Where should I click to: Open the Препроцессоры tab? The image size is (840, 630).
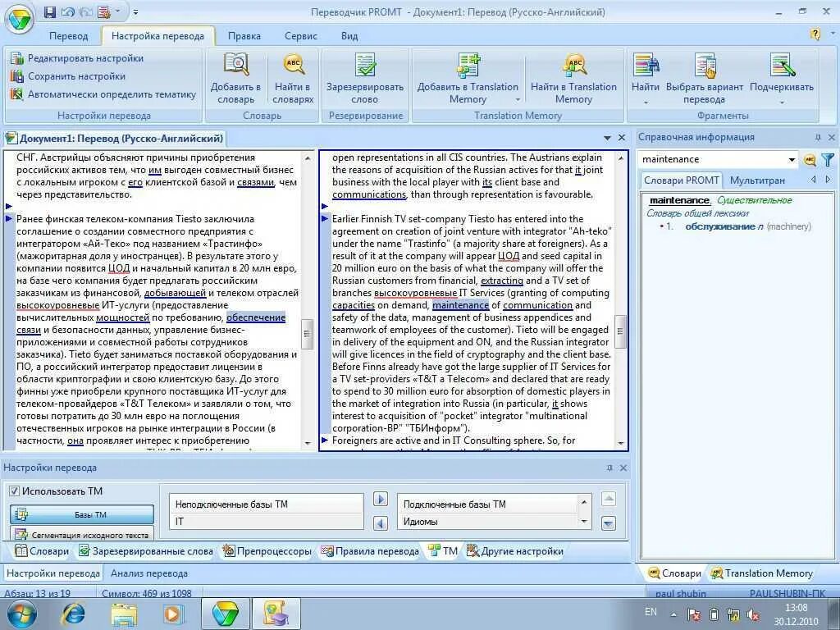pyautogui.click(x=267, y=550)
